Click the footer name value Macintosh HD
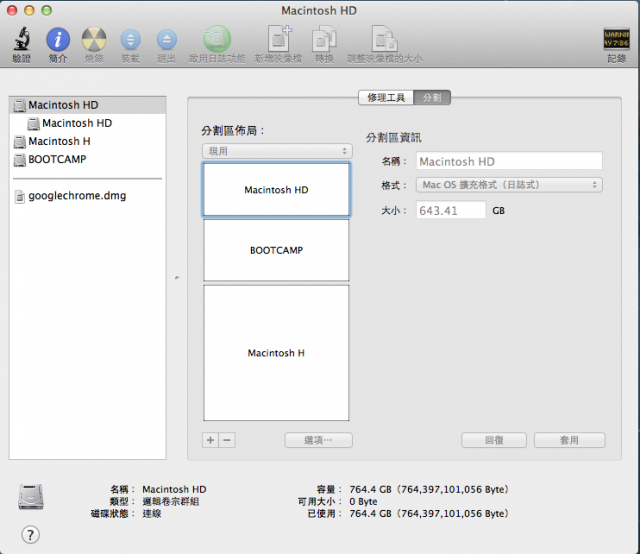This screenshot has width=640, height=554. click(174, 489)
